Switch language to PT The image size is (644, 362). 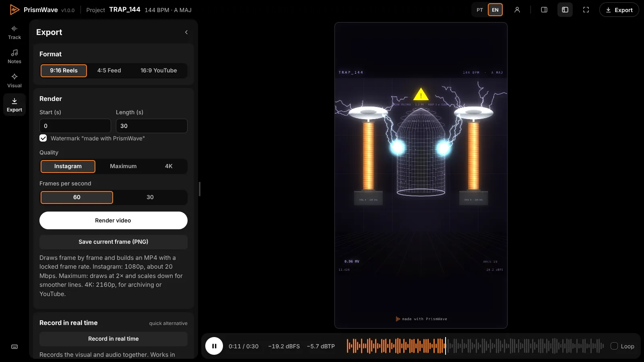coord(480,10)
